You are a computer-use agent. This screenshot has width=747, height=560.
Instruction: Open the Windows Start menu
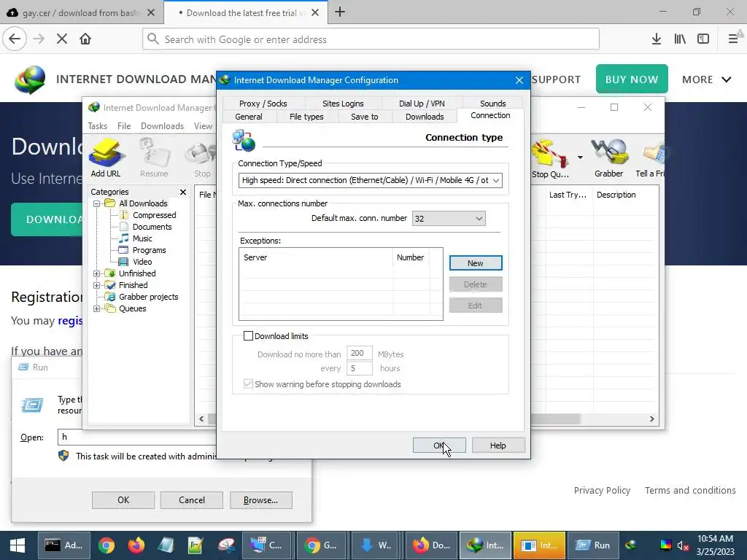18,545
